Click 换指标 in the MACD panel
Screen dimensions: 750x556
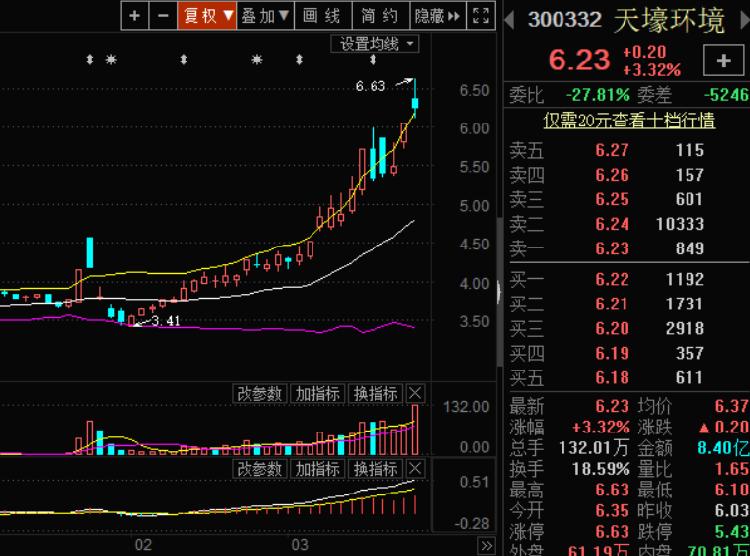pyautogui.click(x=376, y=469)
